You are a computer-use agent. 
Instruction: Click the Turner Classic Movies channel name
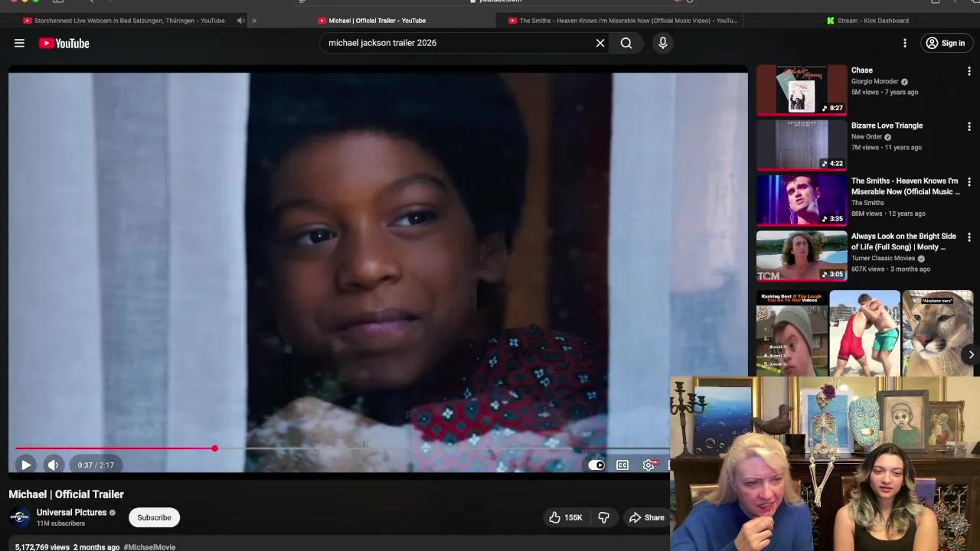click(884, 258)
